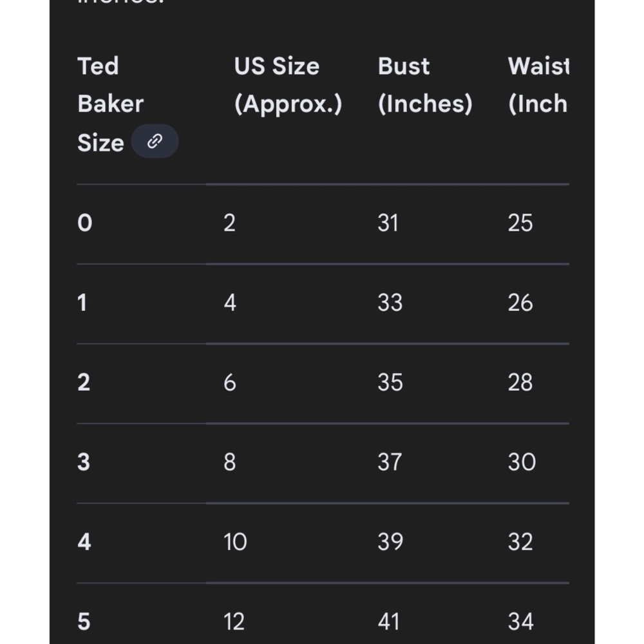Select the Waist column header
This screenshot has width=644, height=644.
point(538,85)
